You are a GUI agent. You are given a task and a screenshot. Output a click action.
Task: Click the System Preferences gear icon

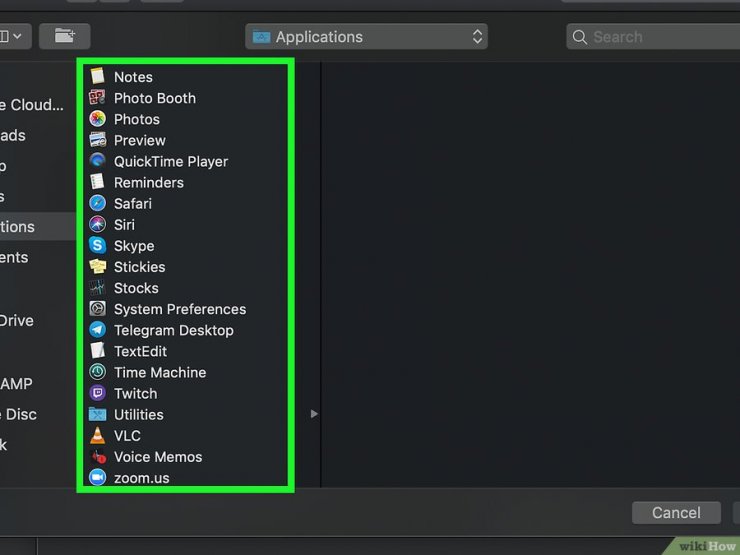coord(97,309)
